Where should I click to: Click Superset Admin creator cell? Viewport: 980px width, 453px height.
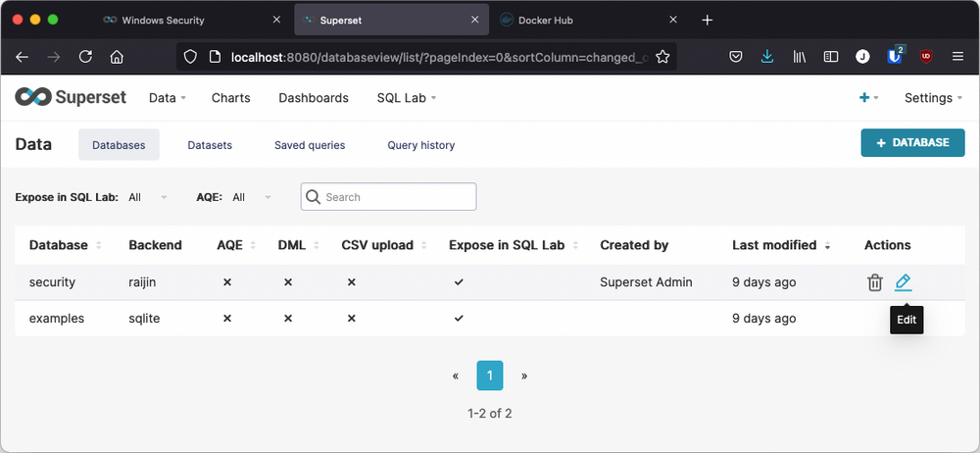point(646,282)
